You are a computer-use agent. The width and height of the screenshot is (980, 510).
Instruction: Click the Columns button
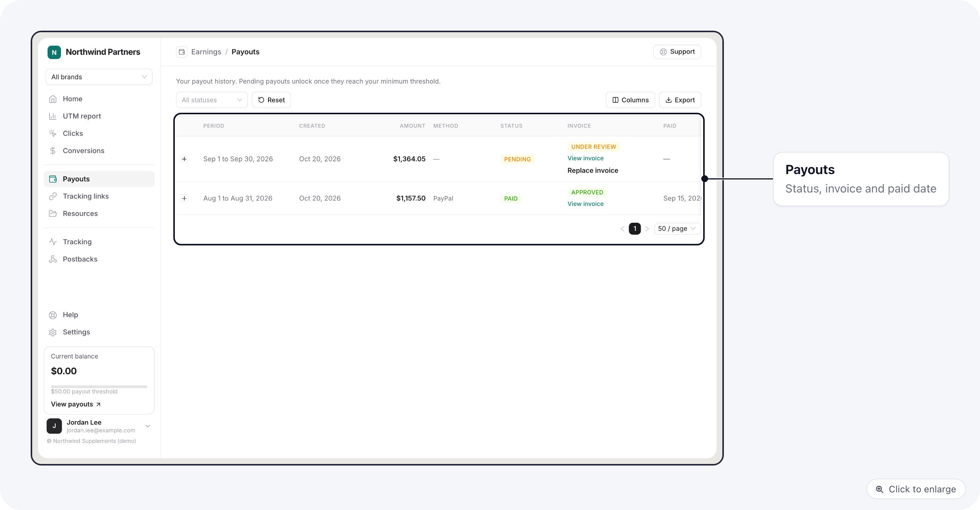click(630, 100)
